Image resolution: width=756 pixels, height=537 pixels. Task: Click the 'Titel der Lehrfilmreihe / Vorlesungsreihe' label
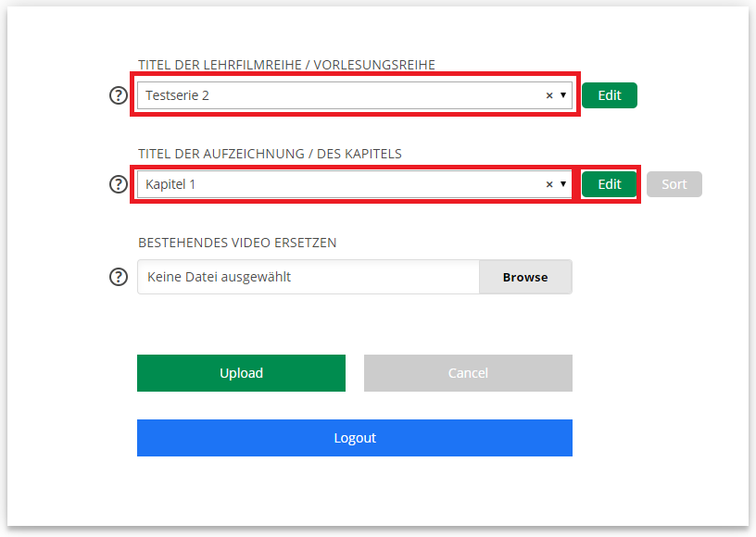(286, 65)
